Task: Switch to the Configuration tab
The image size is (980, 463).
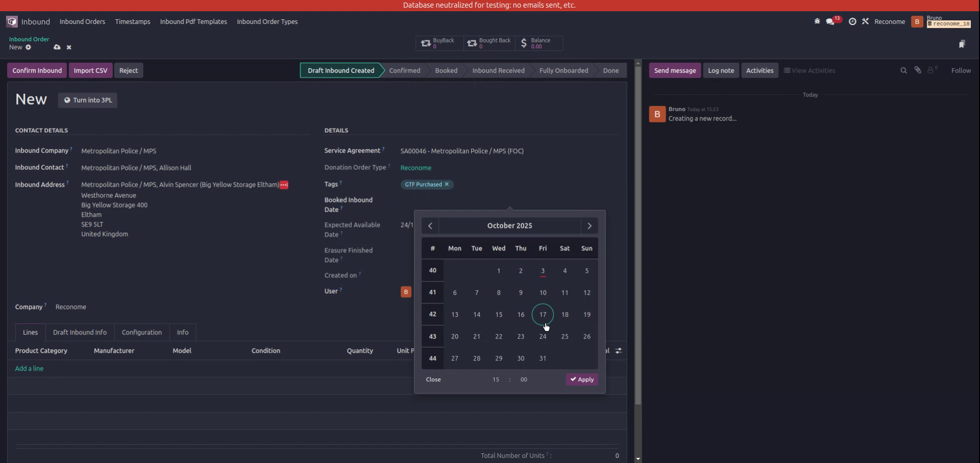Action: click(x=141, y=332)
